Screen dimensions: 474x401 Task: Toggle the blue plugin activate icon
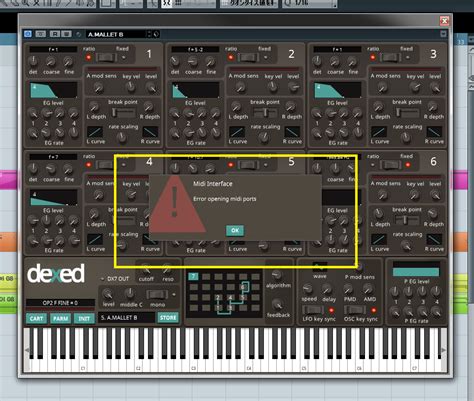[28, 34]
